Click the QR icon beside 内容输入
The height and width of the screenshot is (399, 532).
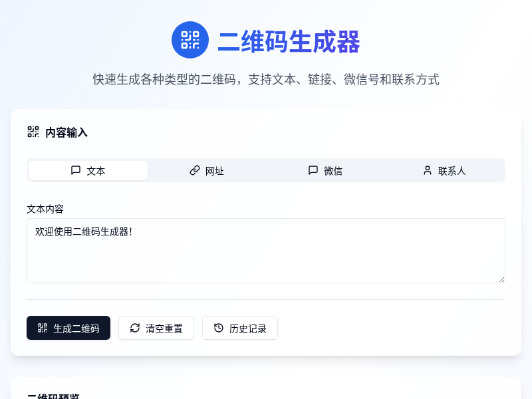point(33,132)
